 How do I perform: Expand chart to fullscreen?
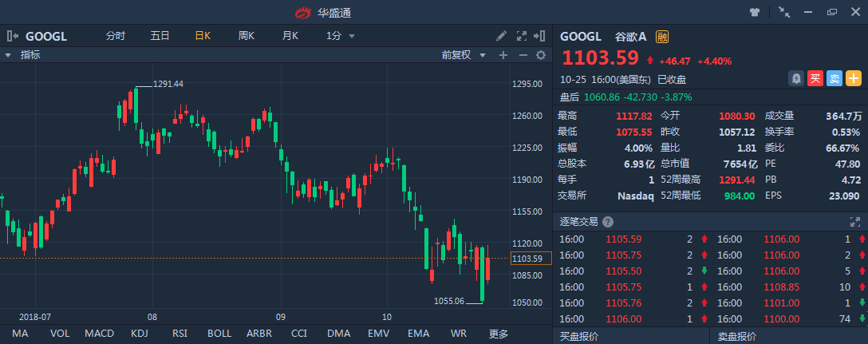pos(522,36)
